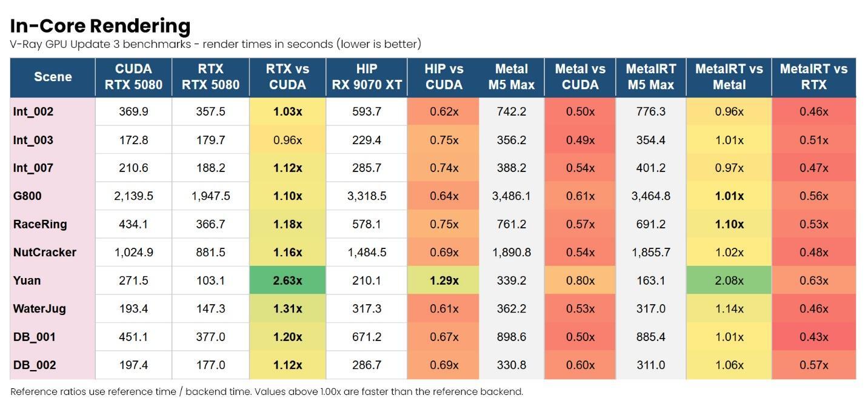Select the MetalRT vs Metal column header
The image size is (868, 401).
coord(729,77)
